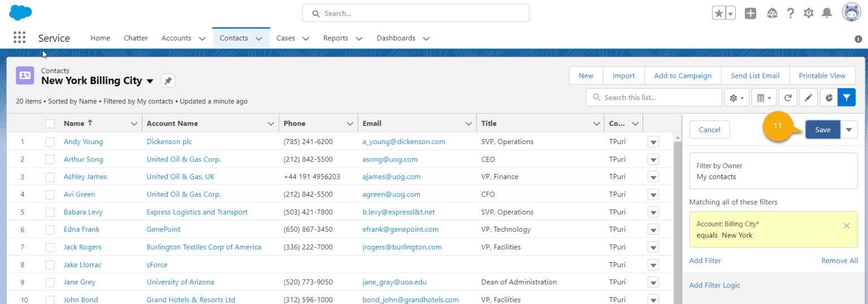Open row actions menu for Avi Green

point(653,194)
